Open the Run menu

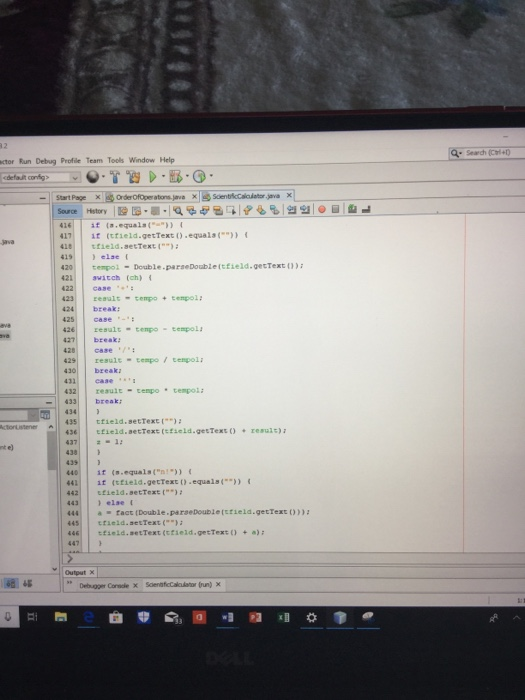click(x=25, y=161)
